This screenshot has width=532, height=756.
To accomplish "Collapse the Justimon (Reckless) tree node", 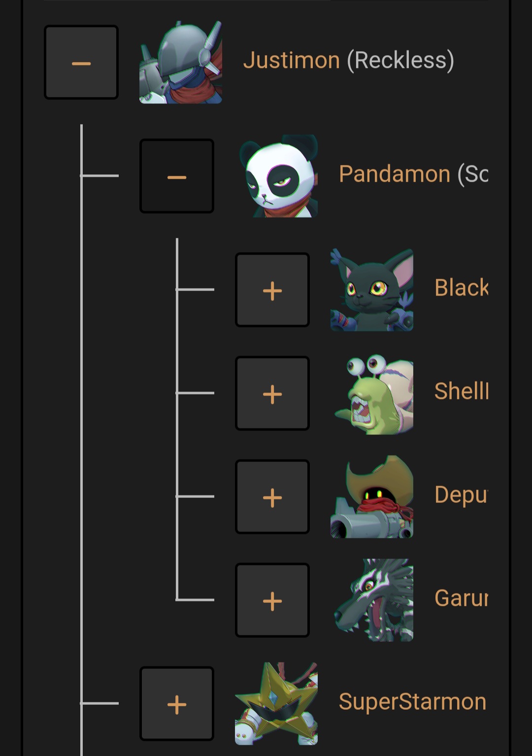I will pyautogui.click(x=81, y=63).
